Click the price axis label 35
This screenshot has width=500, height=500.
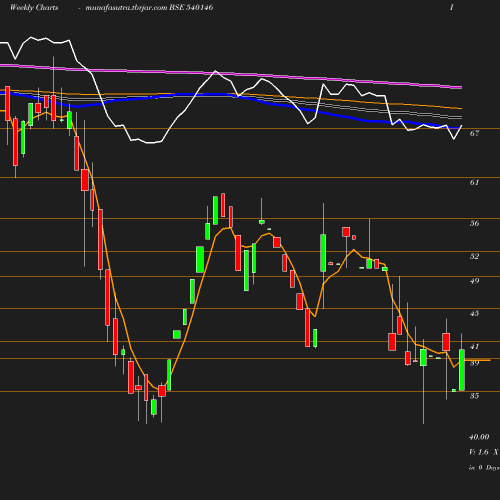pos(474,396)
